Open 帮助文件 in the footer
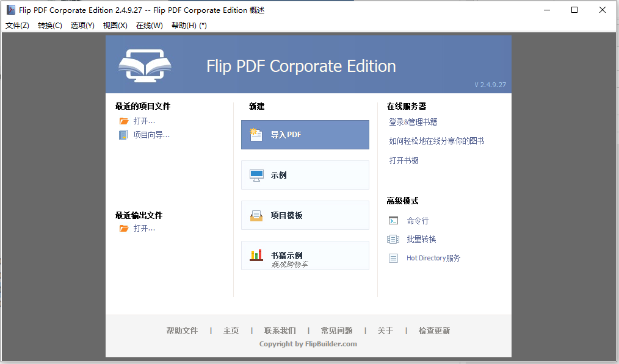619x364 pixels. [x=182, y=331]
